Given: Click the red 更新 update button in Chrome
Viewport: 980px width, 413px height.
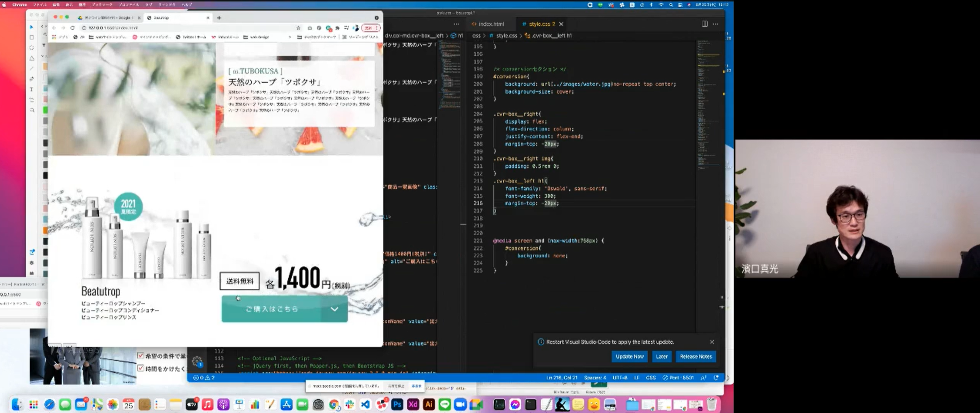Looking at the screenshot, I should (x=371, y=28).
